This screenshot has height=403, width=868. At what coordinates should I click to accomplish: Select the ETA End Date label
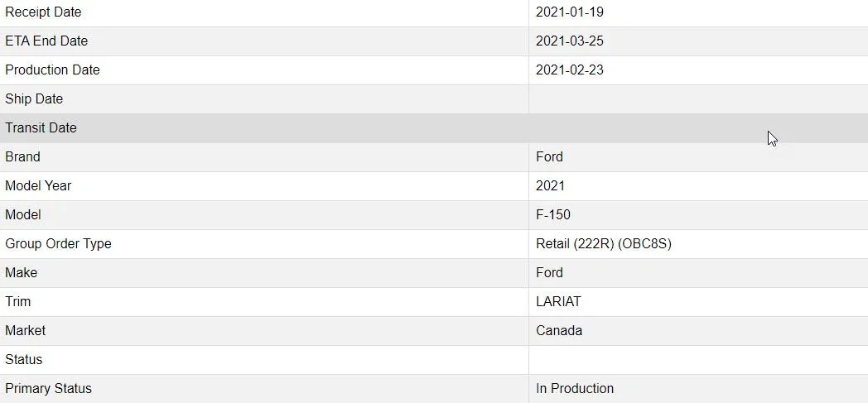tap(46, 41)
